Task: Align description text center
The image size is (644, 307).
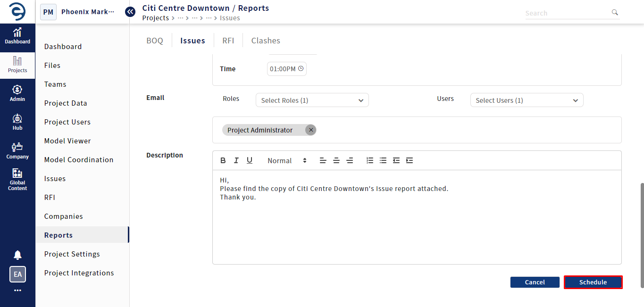Action: pos(336,160)
